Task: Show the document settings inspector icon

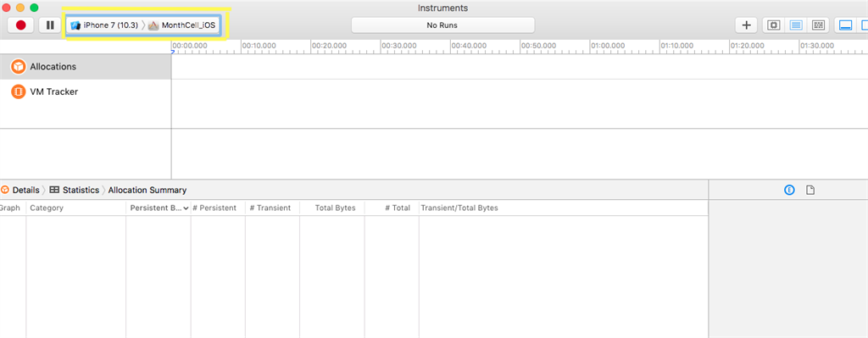Action: [810, 191]
